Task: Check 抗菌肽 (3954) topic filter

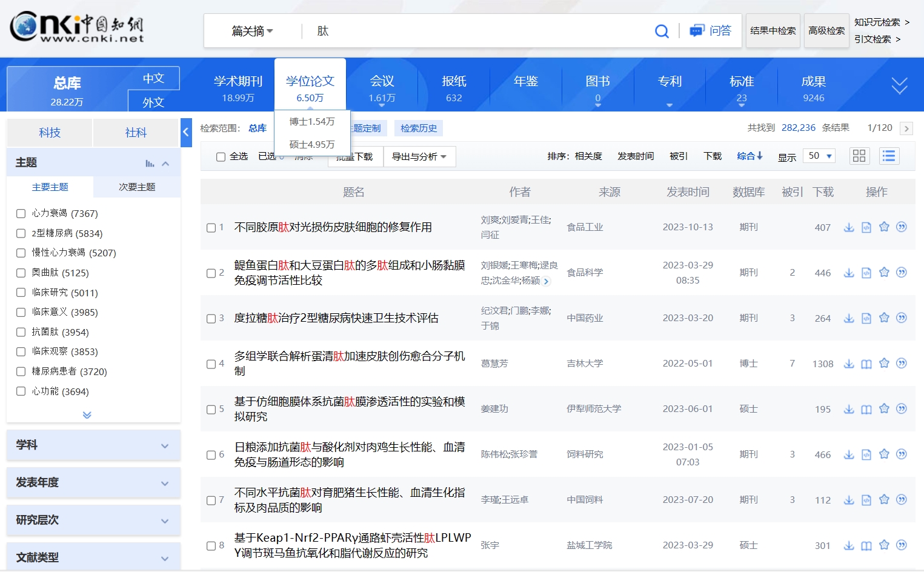Action: tap(21, 332)
